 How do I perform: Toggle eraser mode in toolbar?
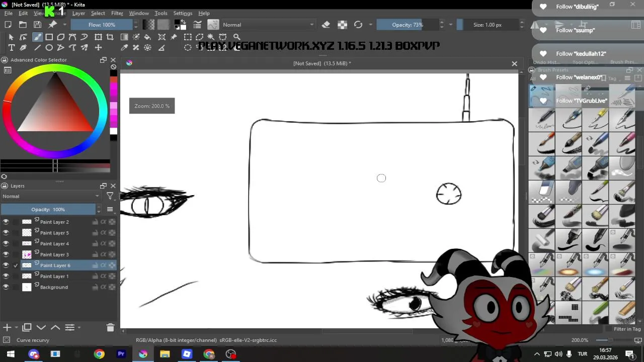[326, 24]
